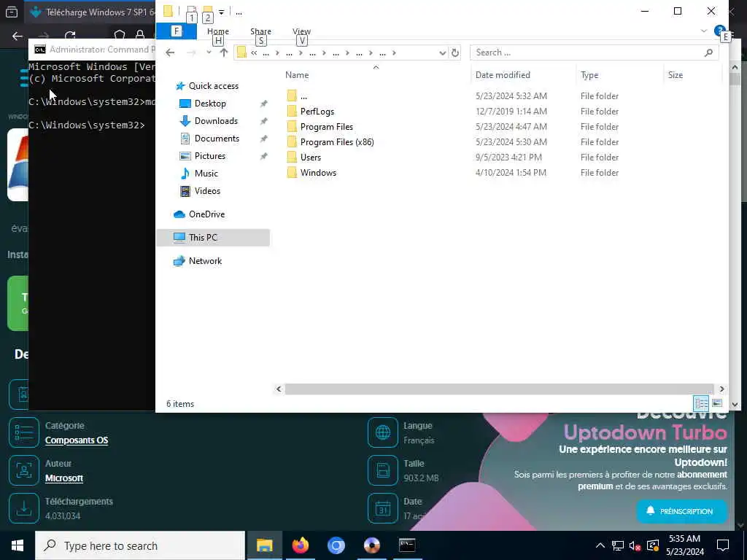Click the horizontal scrollbar right arrow
The height and width of the screenshot is (560, 747).
[721, 389]
